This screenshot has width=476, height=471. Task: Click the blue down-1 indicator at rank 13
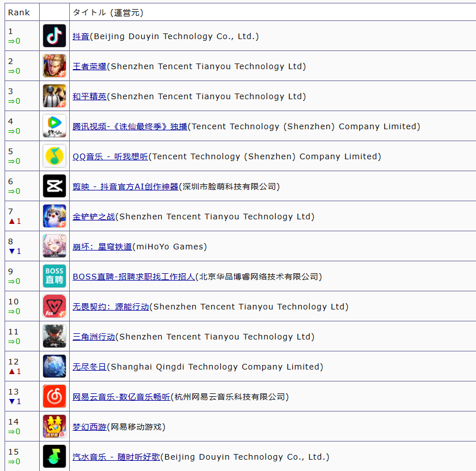[15, 401]
